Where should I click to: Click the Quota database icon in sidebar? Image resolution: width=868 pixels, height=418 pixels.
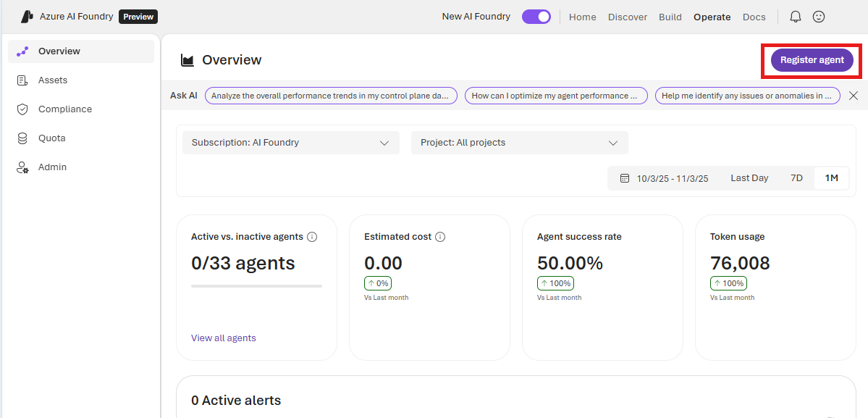(x=22, y=138)
